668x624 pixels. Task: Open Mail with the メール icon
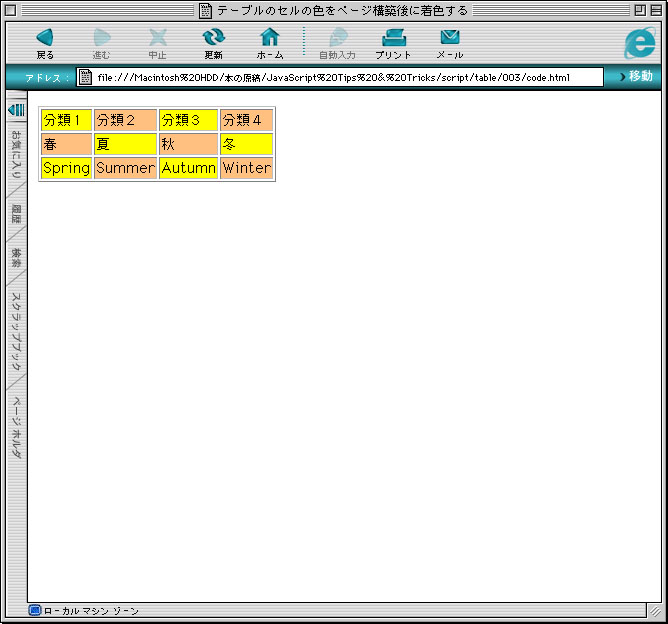click(x=449, y=38)
